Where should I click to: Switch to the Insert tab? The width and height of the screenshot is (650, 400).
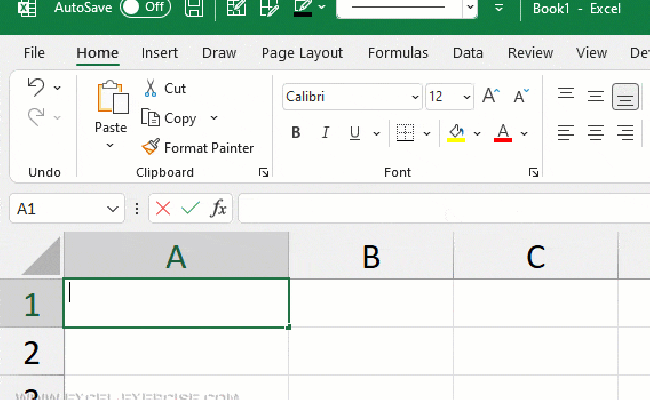(160, 53)
